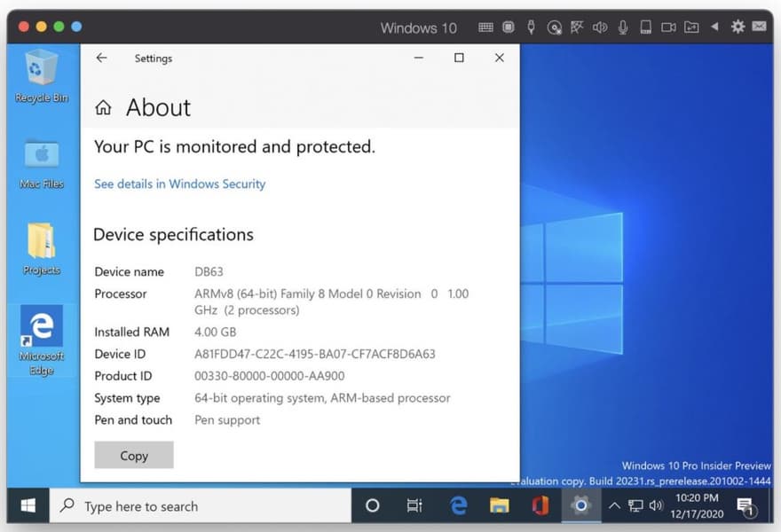Open the USB device icon
The width and height of the screenshot is (781, 532).
[x=532, y=27]
